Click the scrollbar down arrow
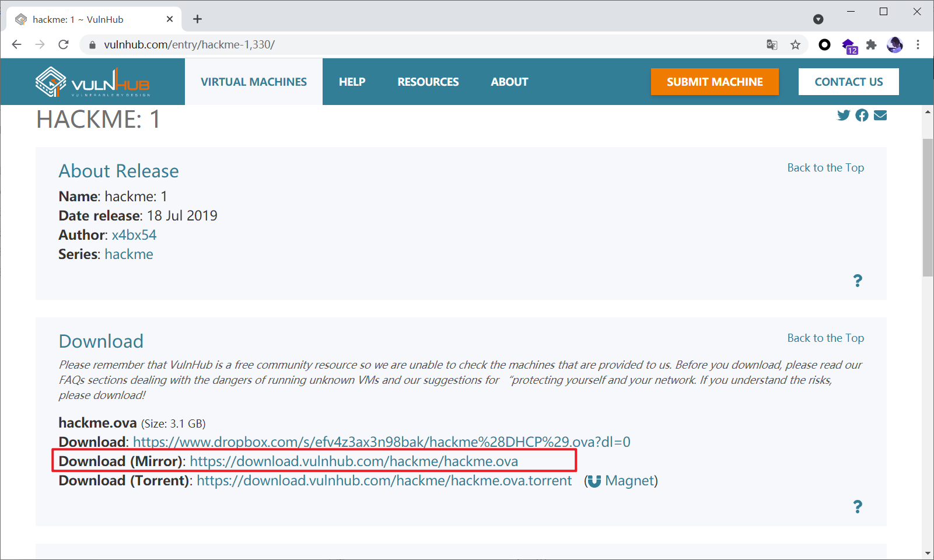934x560 pixels. pos(928,553)
